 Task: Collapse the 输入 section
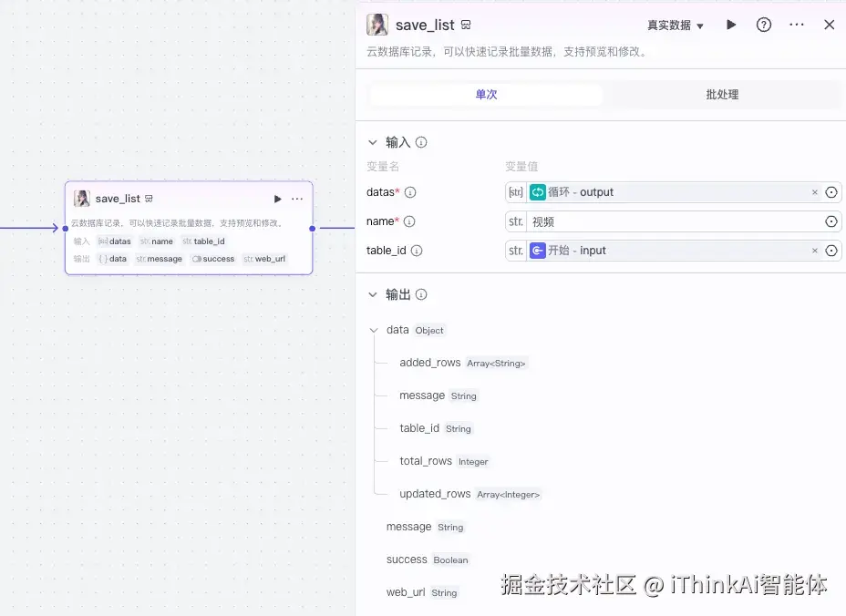pyautogui.click(x=372, y=142)
